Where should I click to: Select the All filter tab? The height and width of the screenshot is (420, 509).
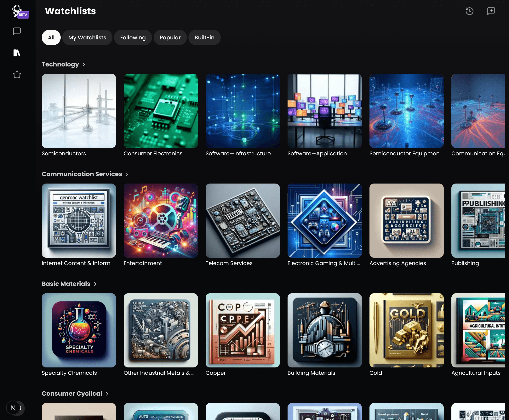point(51,37)
